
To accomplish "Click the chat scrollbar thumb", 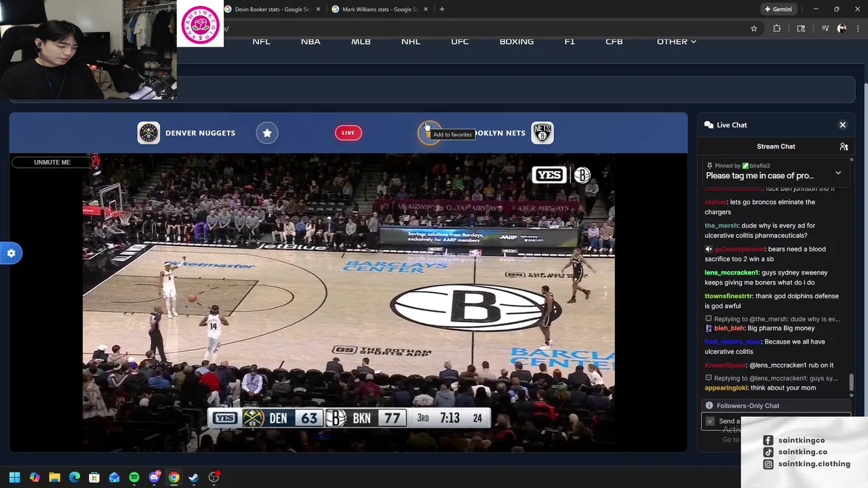I will click(x=852, y=383).
